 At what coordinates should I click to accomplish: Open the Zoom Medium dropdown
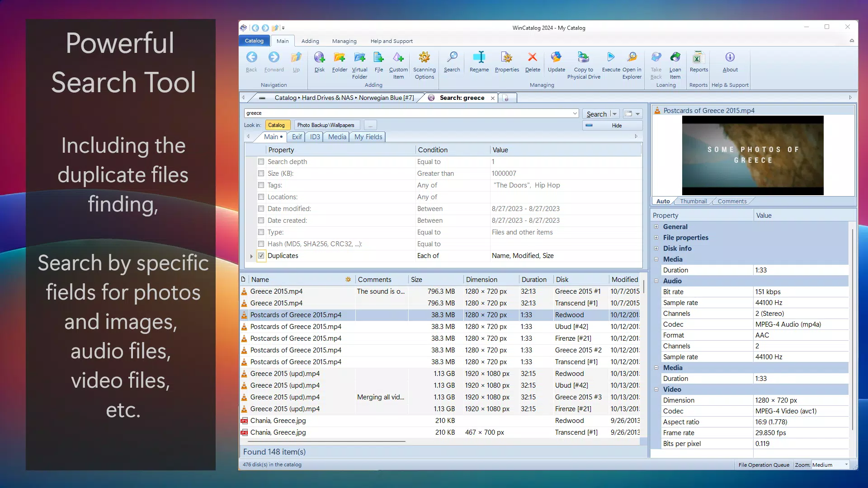(x=846, y=465)
